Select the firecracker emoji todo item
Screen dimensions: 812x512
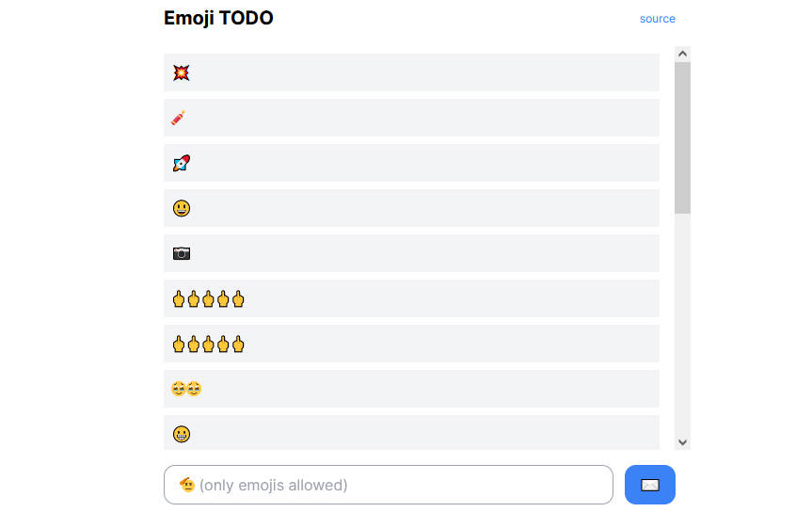point(179,118)
